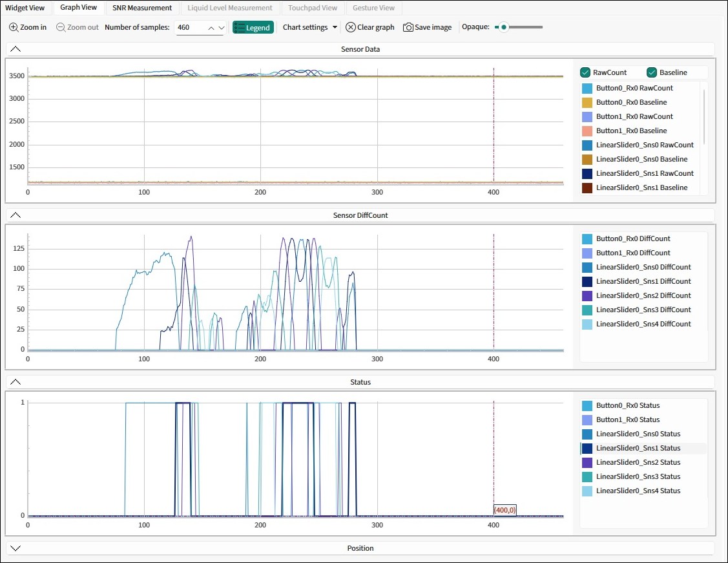Uncheck the Baseline checkbox
This screenshot has width=728, height=563.
click(x=652, y=72)
